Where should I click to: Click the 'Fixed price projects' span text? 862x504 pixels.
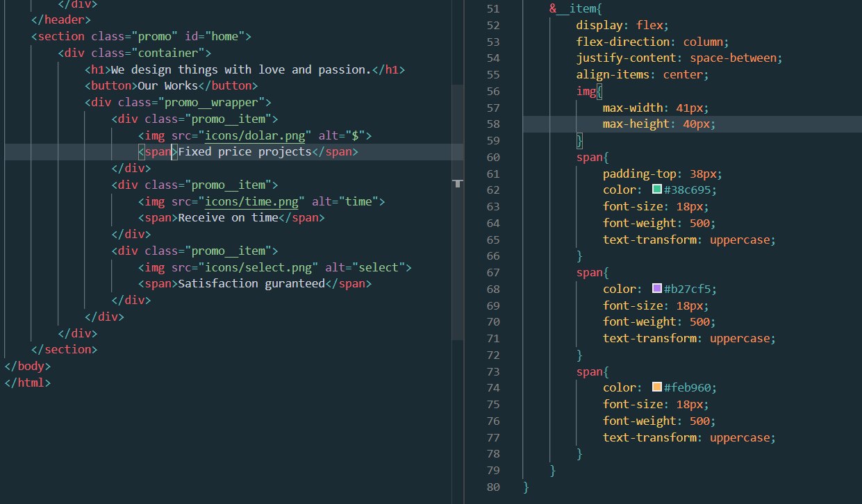(245, 151)
